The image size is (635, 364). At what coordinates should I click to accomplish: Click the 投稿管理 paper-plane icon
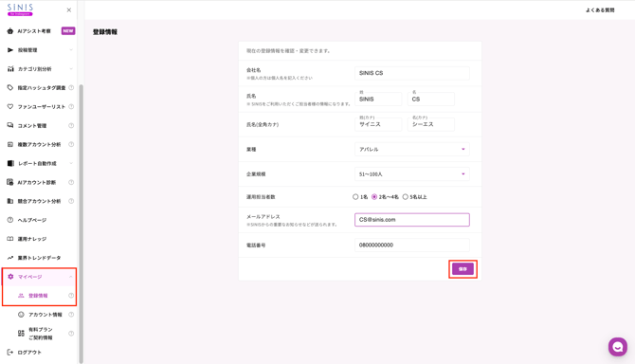click(10, 50)
